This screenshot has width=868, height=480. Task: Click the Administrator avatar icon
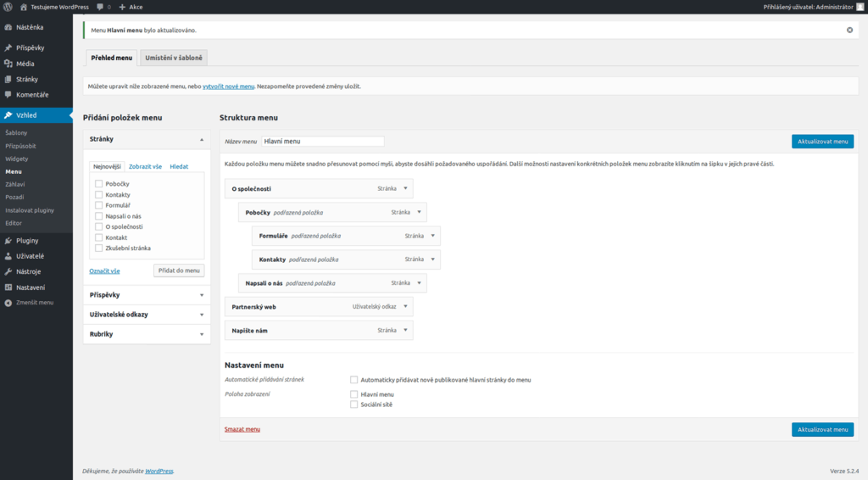point(860,7)
